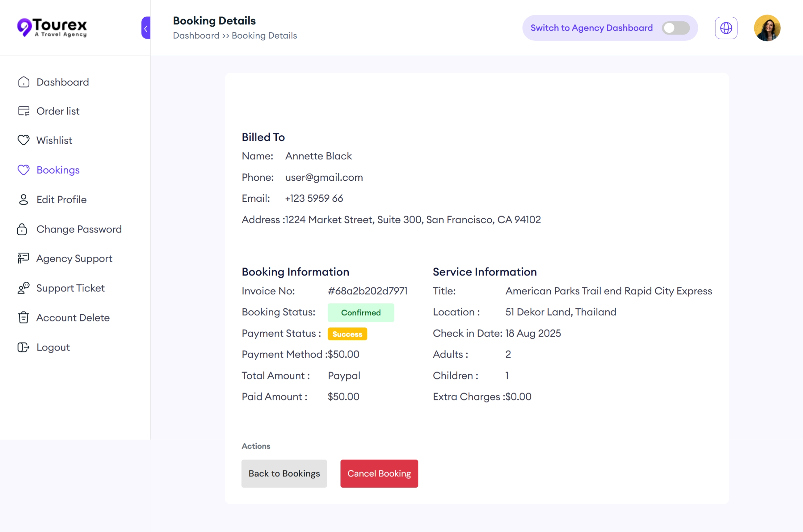The width and height of the screenshot is (803, 532).
Task: Open the user avatar profile menu
Action: click(767, 28)
